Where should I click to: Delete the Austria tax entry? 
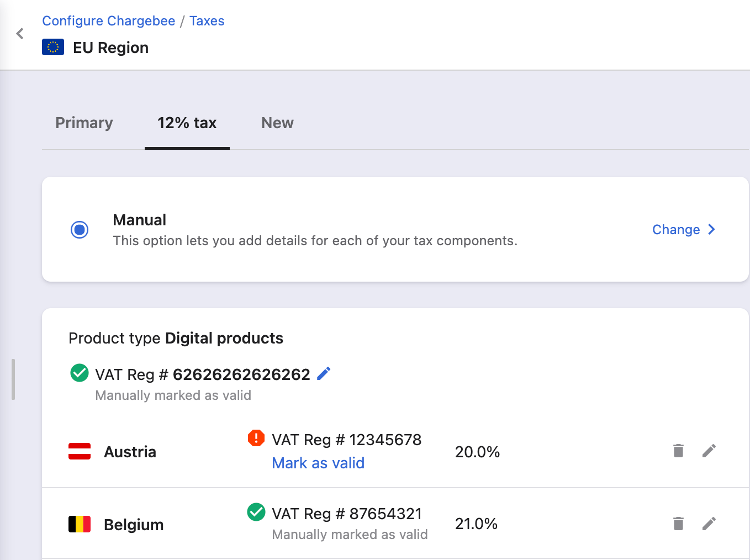[x=678, y=451]
